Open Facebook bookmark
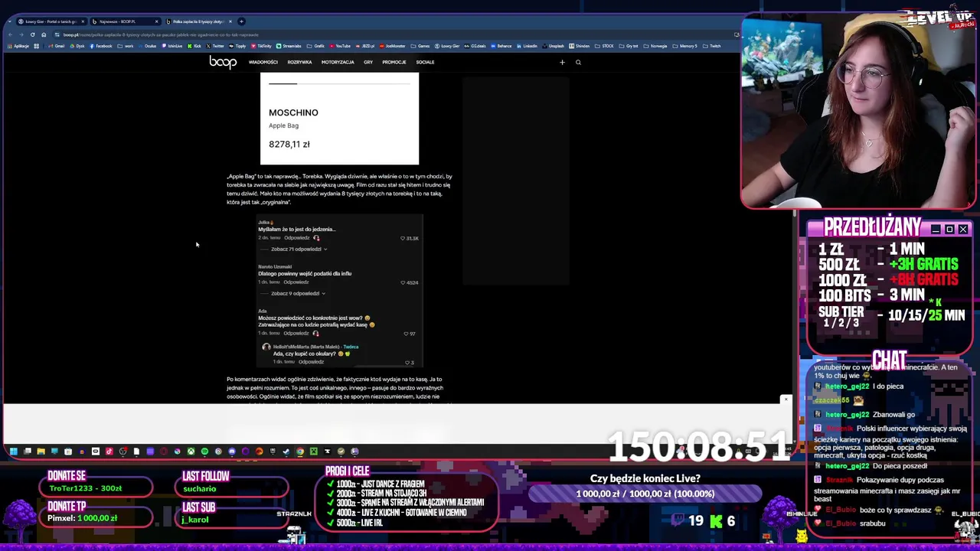Viewport: 980px width, 551px height. [101, 46]
